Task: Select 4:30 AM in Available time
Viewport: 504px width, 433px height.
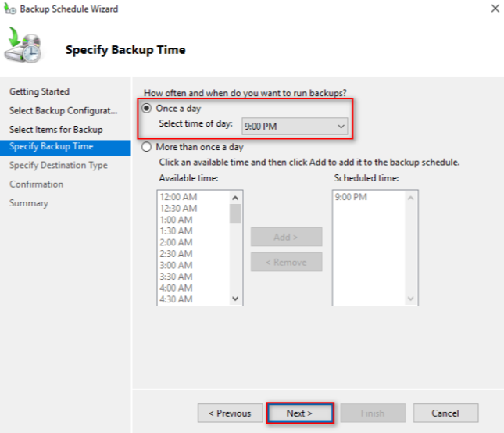Action: [x=176, y=299]
